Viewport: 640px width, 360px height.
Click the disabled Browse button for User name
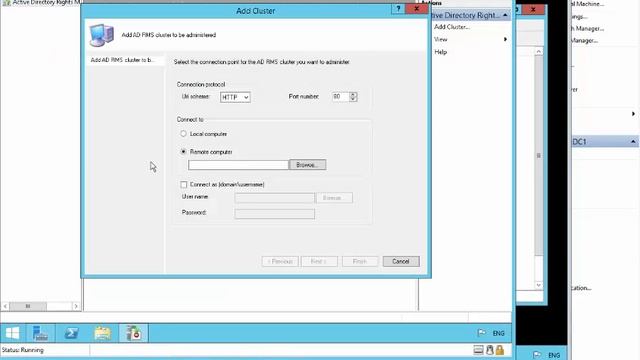[334, 198]
